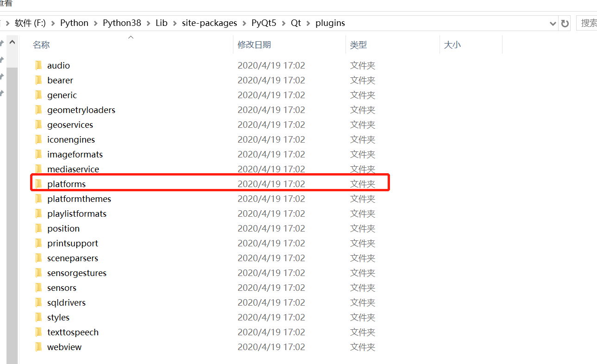Expand the chevron after PyQt5 in path

[x=283, y=23]
